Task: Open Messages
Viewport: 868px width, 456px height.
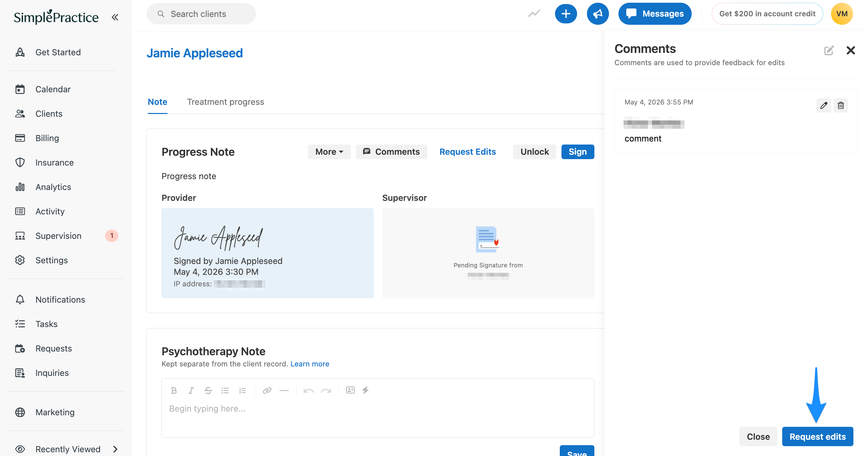Action: pos(655,14)
